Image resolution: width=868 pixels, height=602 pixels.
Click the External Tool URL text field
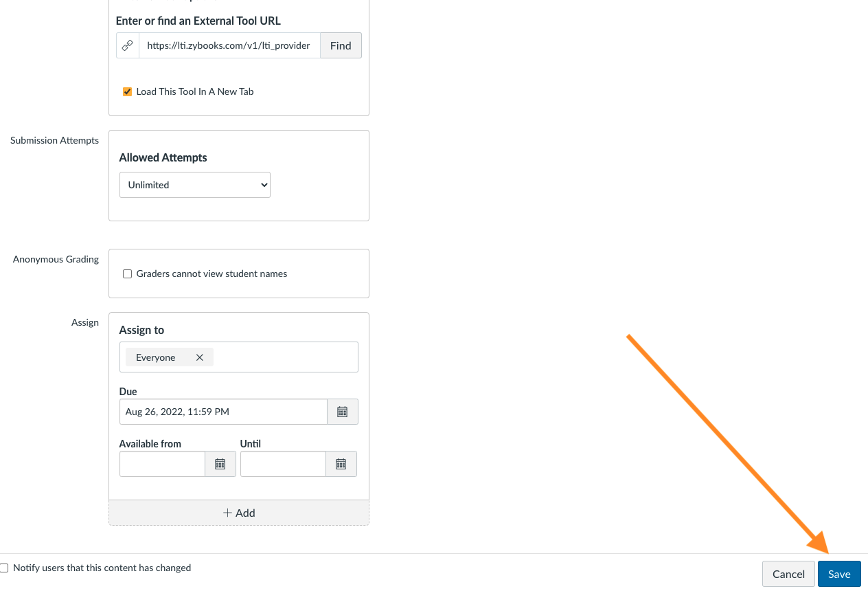click(229, 45)
